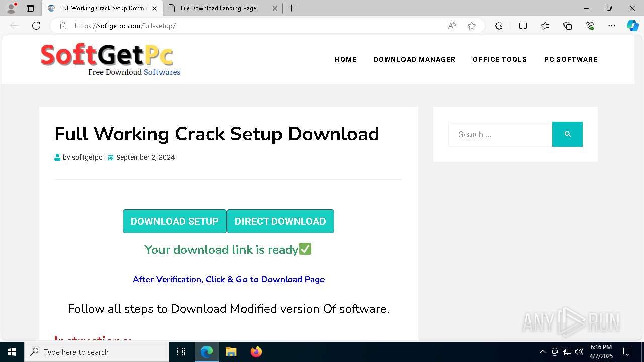Open the Edge profile icon
The image size is (644, 362).
(x=11, y=8)
